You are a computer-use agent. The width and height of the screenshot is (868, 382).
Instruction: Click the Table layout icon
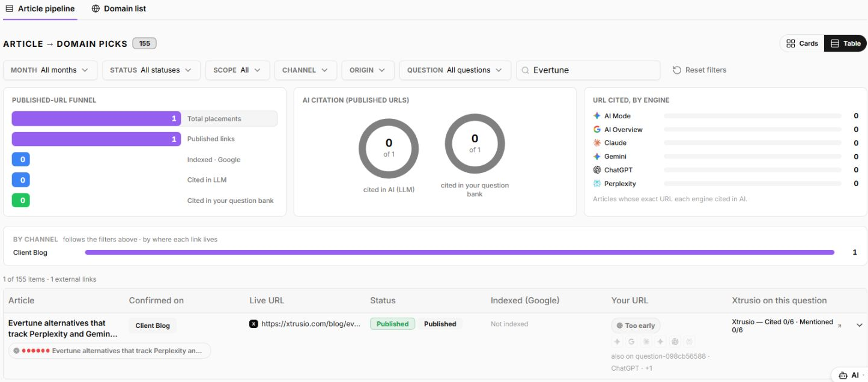835,43
